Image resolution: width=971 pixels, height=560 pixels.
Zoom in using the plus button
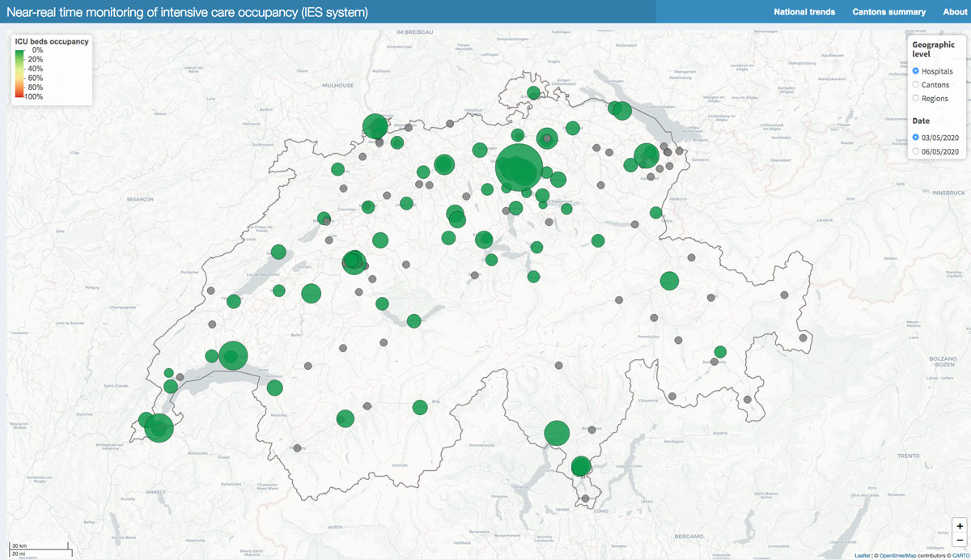tap(959, 525)
